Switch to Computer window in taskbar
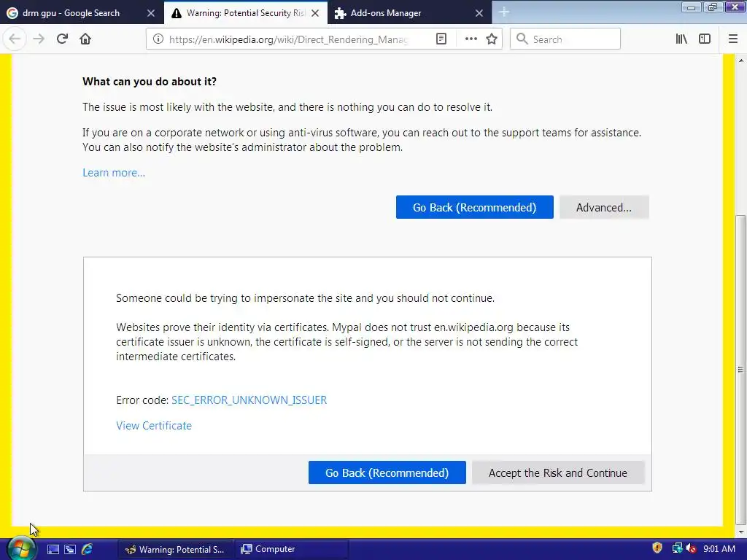 (x=291, y=550)
